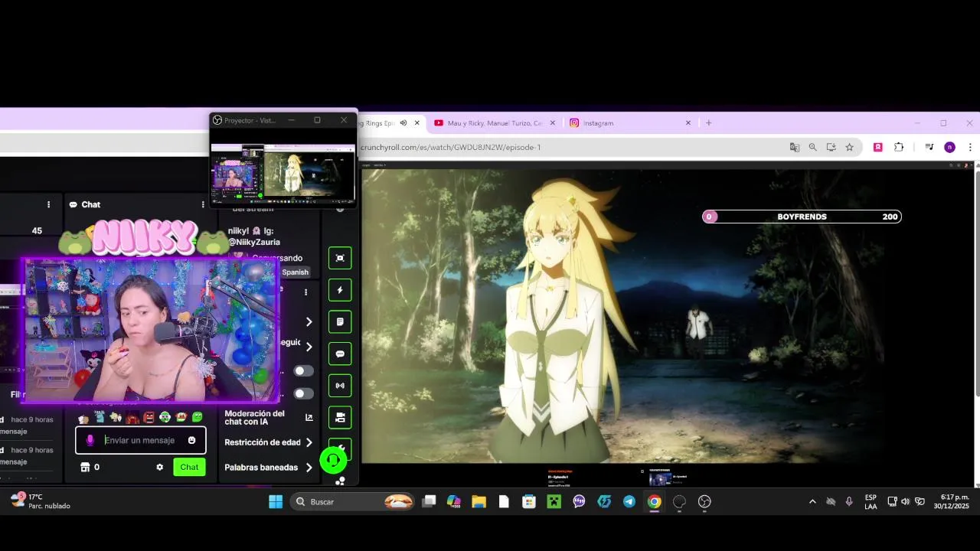The image size is (980, 551).
Task: Click the taskbar Buscar search box
Action: pyautogui.click(x=354, y=501)
